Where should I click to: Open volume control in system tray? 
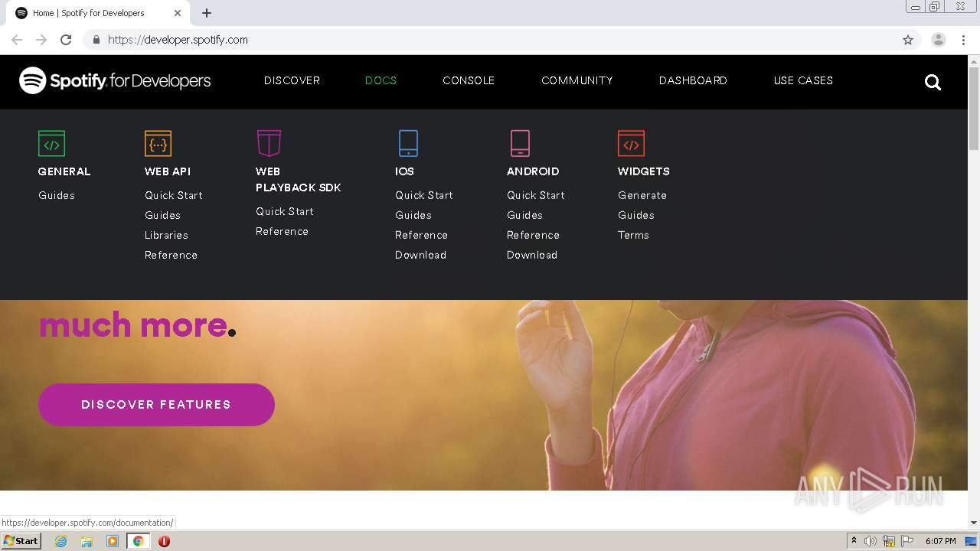pyautogui.click(x=871, y=541)
